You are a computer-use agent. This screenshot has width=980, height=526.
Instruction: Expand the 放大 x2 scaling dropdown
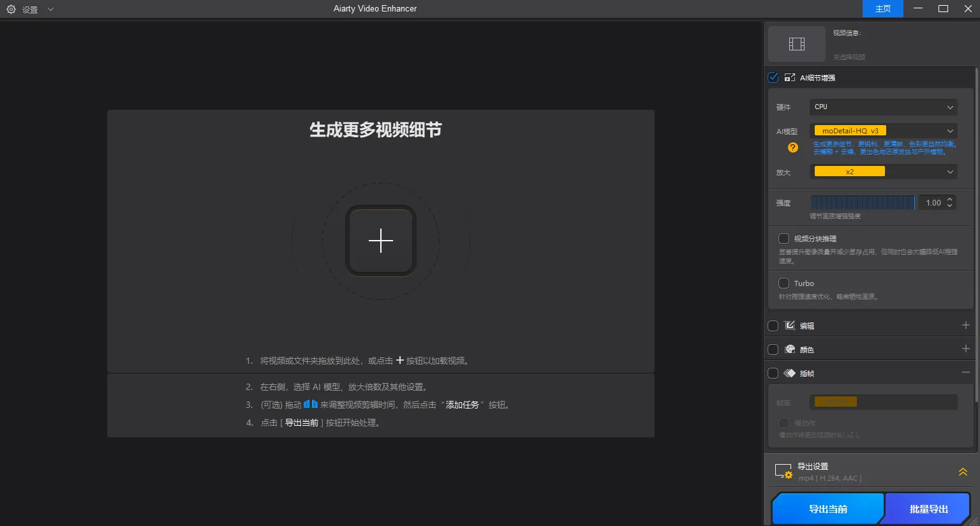(x=883, y=171)
